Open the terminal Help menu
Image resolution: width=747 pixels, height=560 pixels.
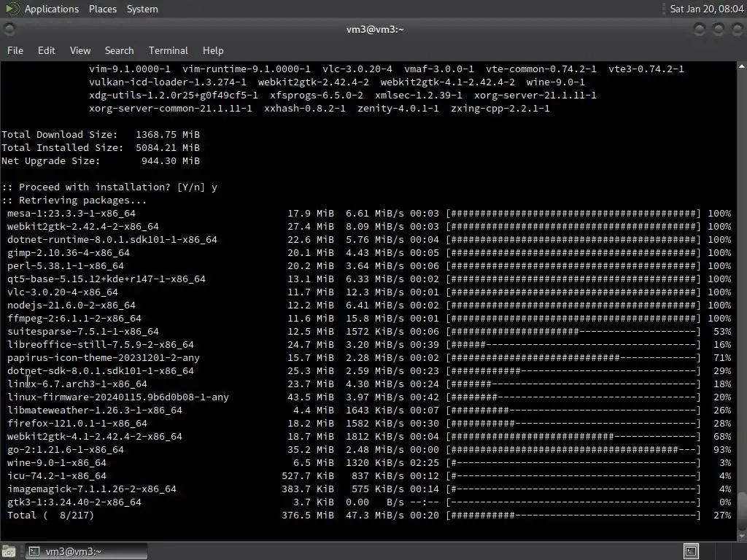[x=213, y=50]
